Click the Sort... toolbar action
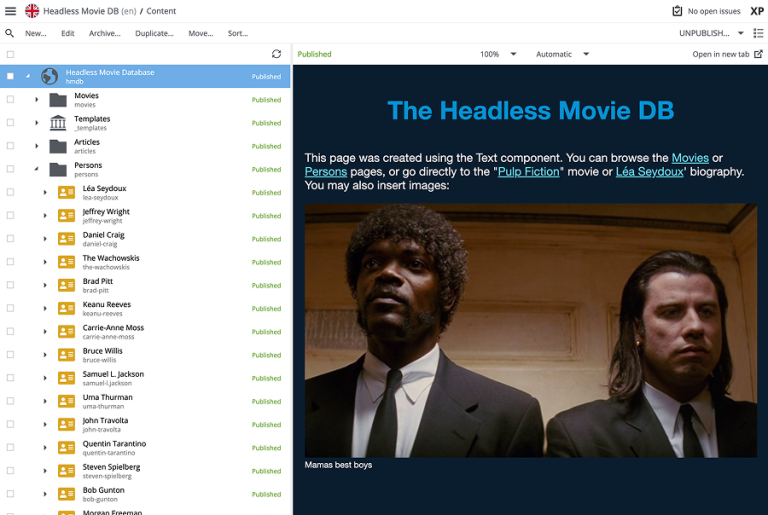768x515 pixels. (237, 33)
